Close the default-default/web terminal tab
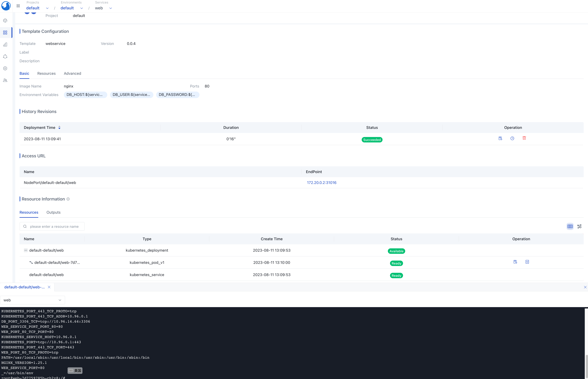 click(49, 287)
